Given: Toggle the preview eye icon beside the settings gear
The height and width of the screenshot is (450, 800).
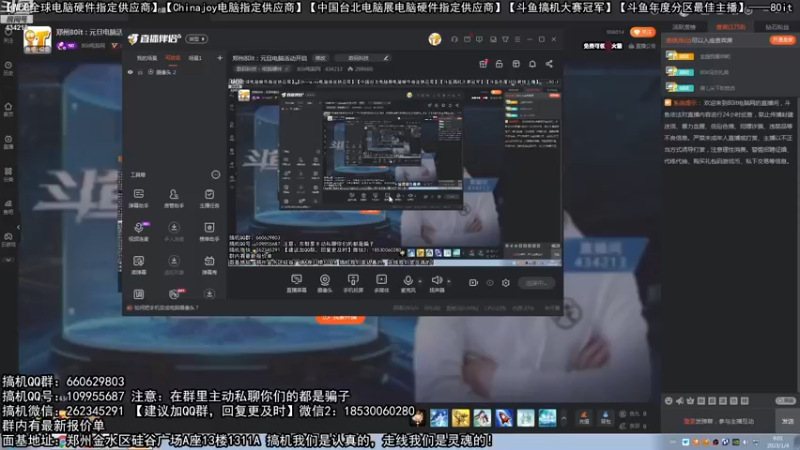Looking at the screenshot, I should click(x=489, y=283).
